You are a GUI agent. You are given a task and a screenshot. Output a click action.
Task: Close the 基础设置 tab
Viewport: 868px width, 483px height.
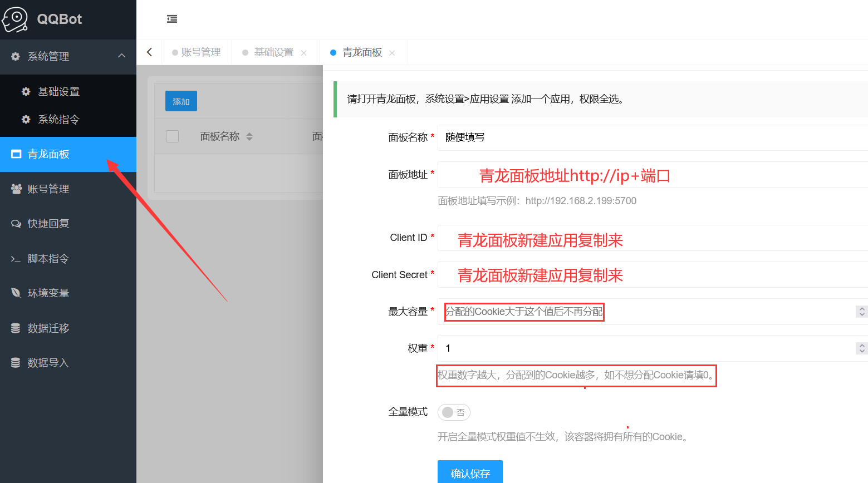coord(303,53)
